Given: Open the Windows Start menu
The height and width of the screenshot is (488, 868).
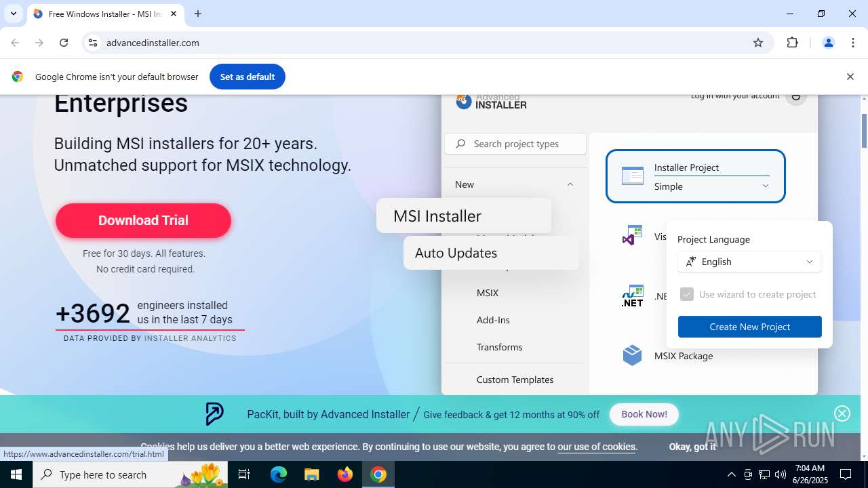Looking at the screenshot, I should pos(16,474).
